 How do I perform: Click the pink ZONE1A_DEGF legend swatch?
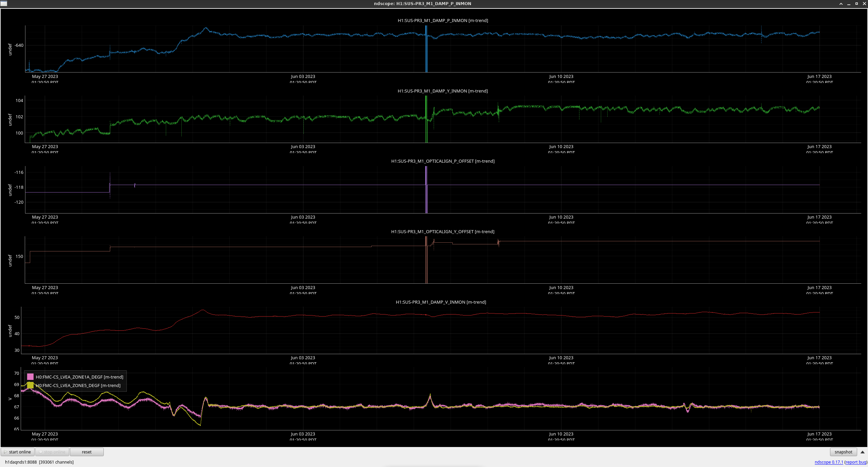coord(30,377)
